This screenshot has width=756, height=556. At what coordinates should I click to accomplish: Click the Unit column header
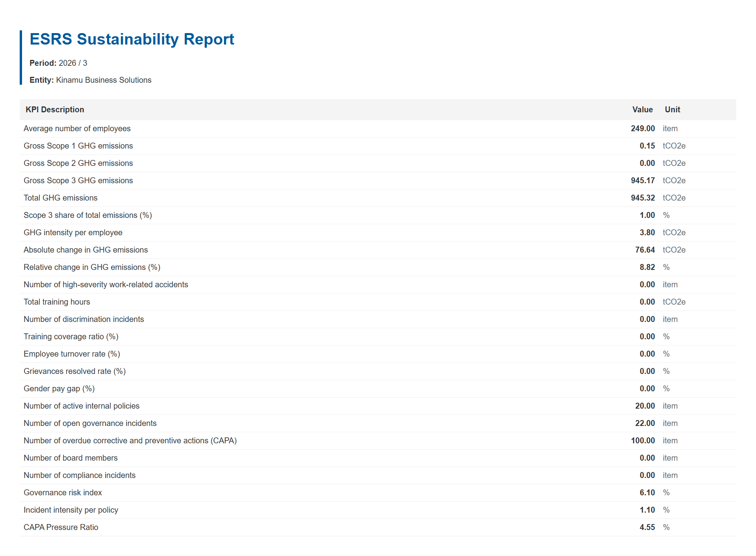[672, 110]
